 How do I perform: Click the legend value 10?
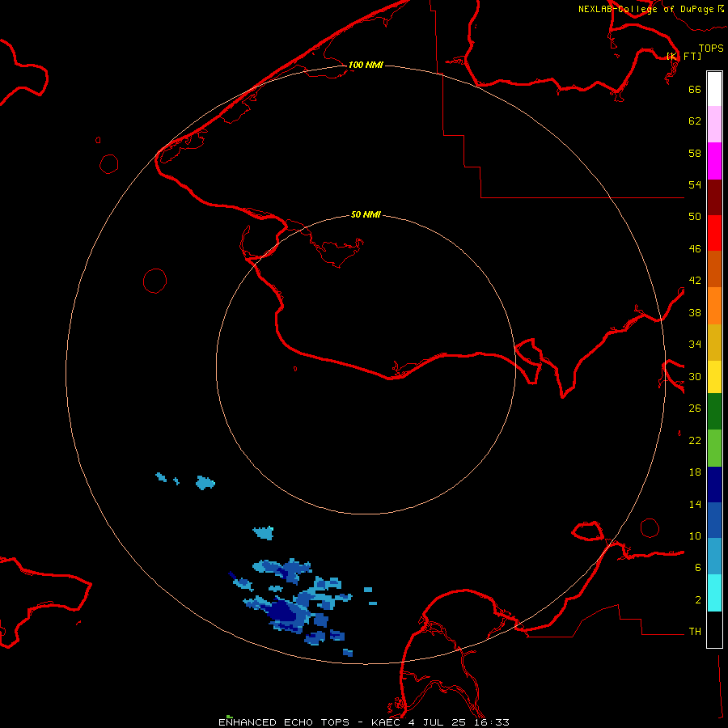pyautogui.click(x=695, y=535)
